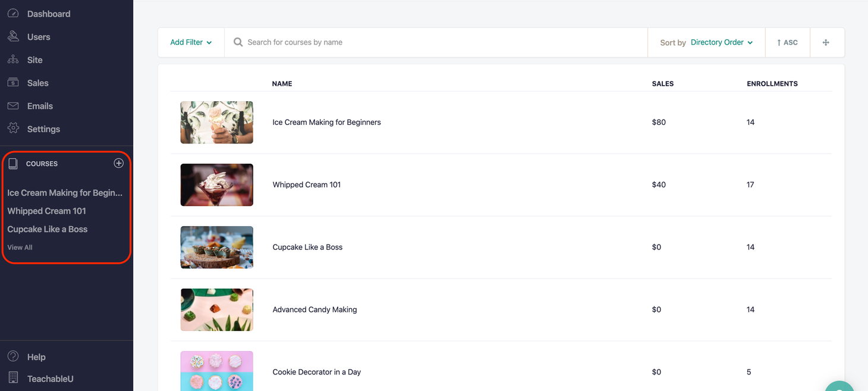Click the Courses book icon
This screenshot has height=391, width=868.
13,164
